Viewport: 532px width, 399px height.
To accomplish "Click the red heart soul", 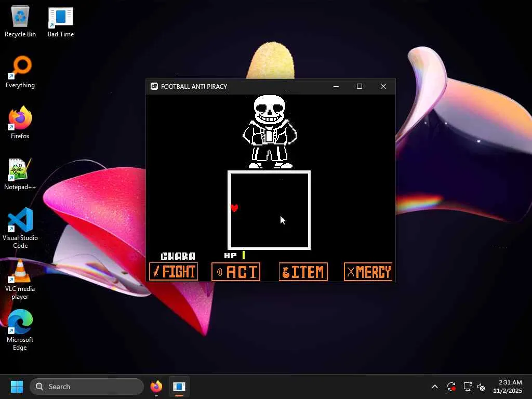I will tap(234, 208).
